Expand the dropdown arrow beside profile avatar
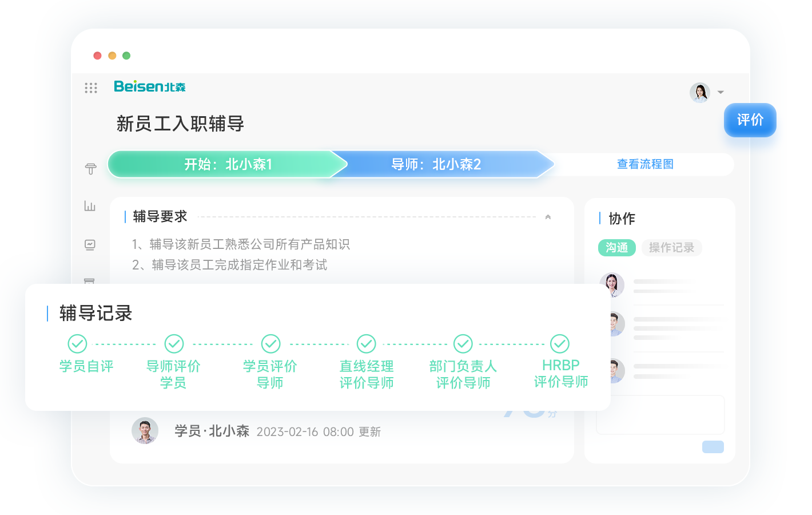This screenshot has width=812, height=515. (721, 92)
